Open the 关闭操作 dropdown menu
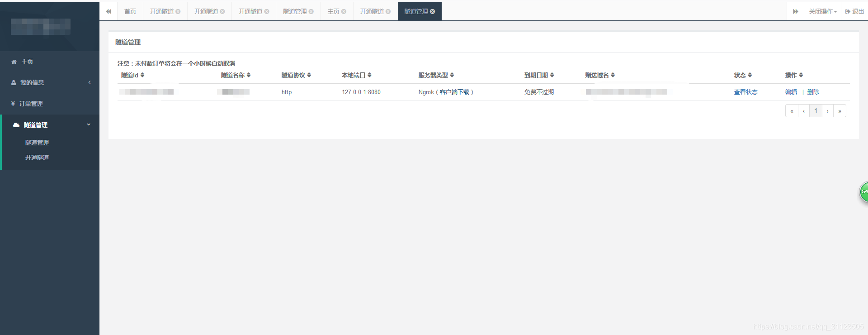868x335 pixels. tap(823, 12)
